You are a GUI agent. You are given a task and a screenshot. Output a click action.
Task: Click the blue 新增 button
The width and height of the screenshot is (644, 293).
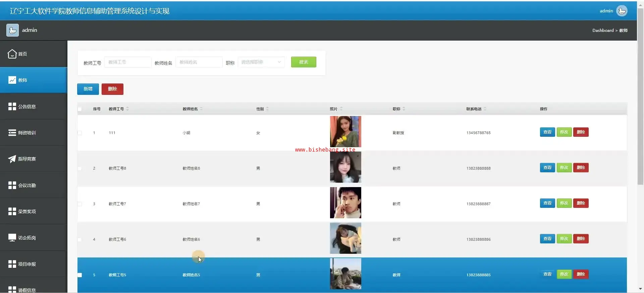pos(88,89)
